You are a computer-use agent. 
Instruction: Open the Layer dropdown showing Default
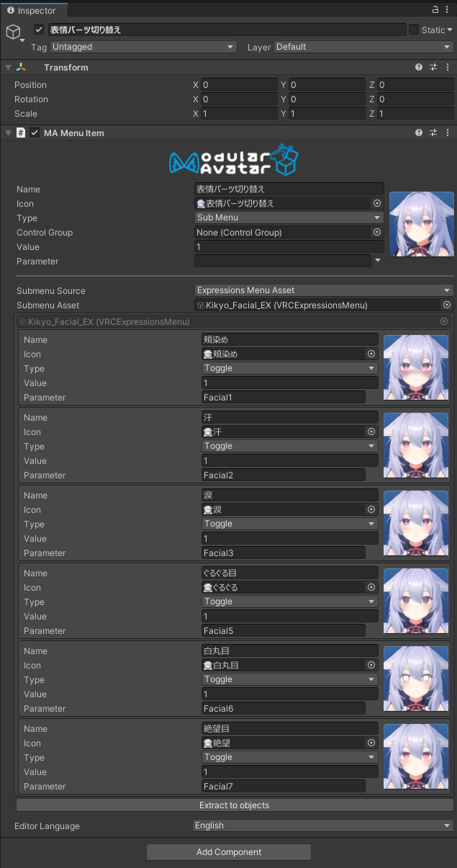point(363,47)
